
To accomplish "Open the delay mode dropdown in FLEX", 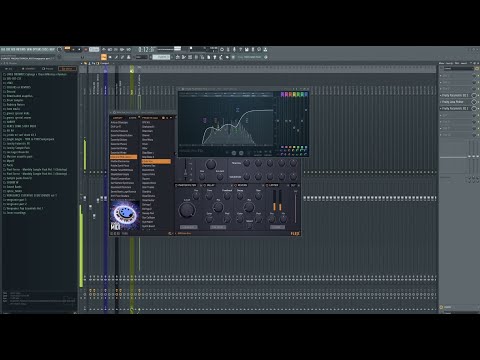I will click(x=218, y=227).
